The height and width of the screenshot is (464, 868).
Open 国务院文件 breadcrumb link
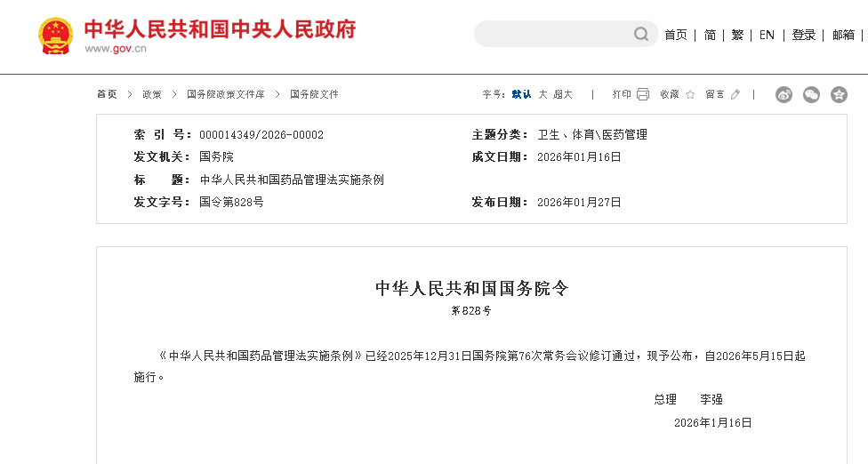point(314,94)
